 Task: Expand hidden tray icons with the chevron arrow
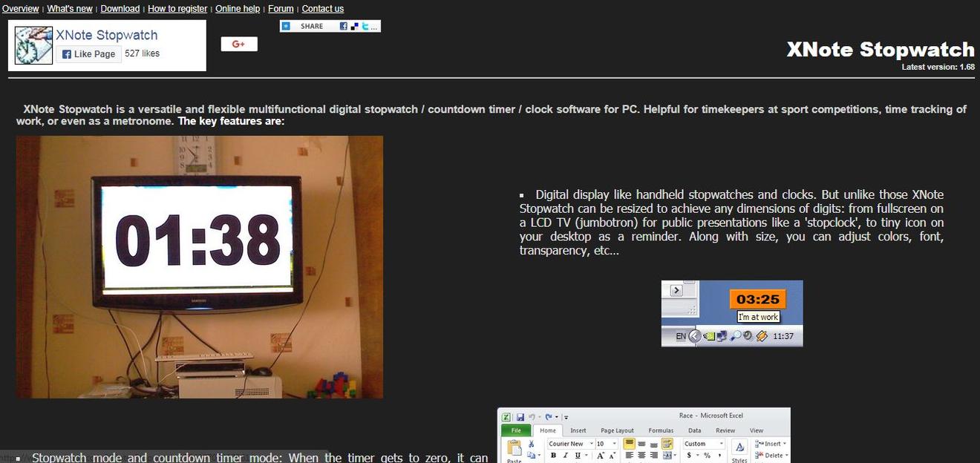(x=694, y=336)
